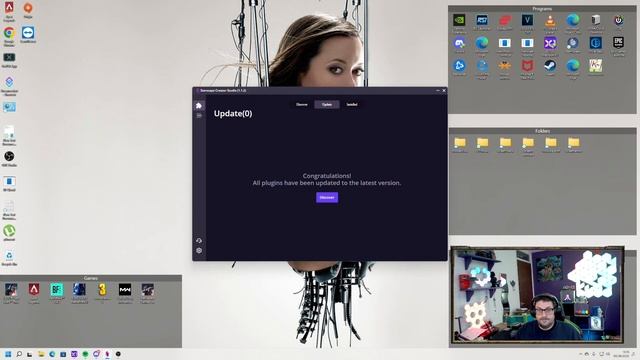The width and height of the screenshot is (640, 360).
Task: Launch the TeamViewer desktop shortcut
Action: 28,34
